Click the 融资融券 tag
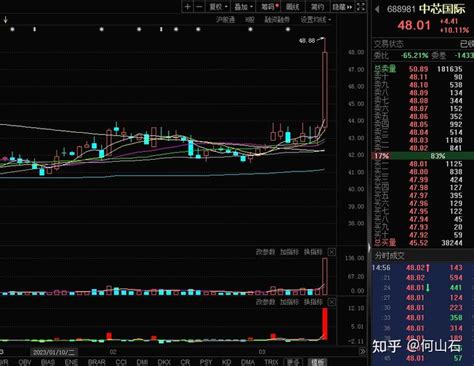474x366 pixels. tap(277, 20)
